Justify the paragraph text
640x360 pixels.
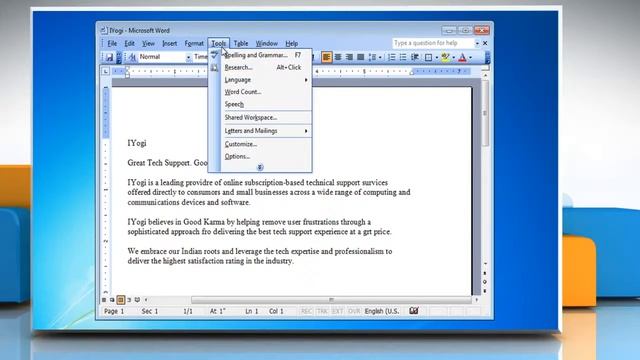click(x=360, y=57)
